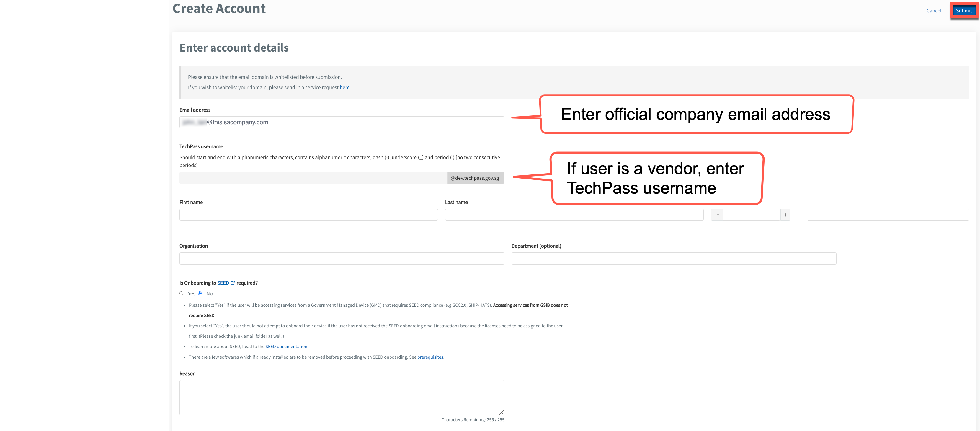Image resolution: width=980 pixels, height=431 pixels.
Task: Click inside the Reason text area
Action: click(x=342, y=397)
